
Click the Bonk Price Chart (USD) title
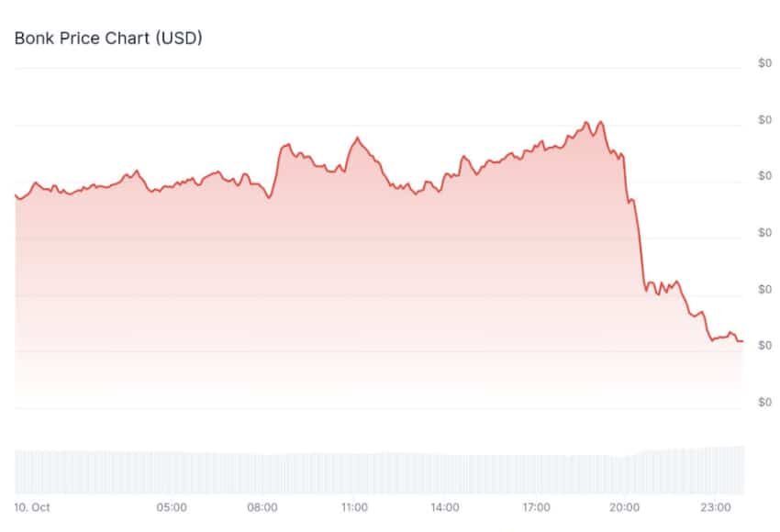[x=107, y=39]
